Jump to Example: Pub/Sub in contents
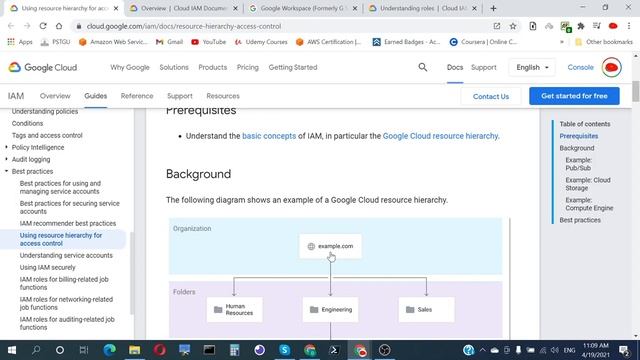Viewport: 640px width, 360px height. tap(578, 164)
